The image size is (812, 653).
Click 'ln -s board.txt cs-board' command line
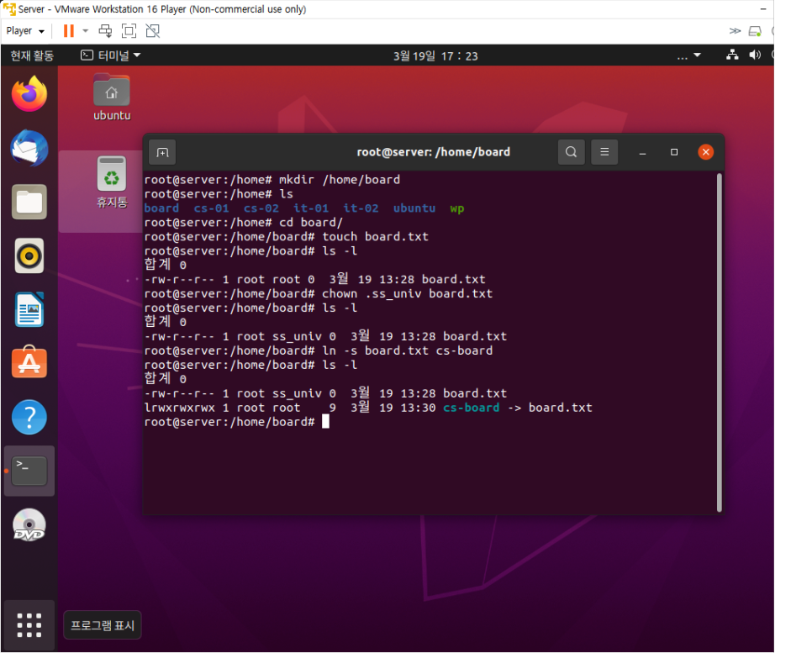[x=407, y=350]
